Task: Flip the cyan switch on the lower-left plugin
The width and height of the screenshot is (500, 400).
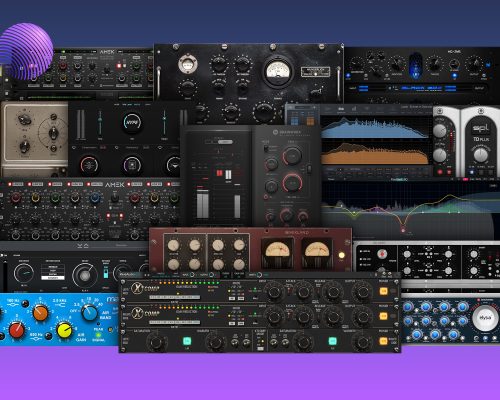Action: tap(106, 273)
